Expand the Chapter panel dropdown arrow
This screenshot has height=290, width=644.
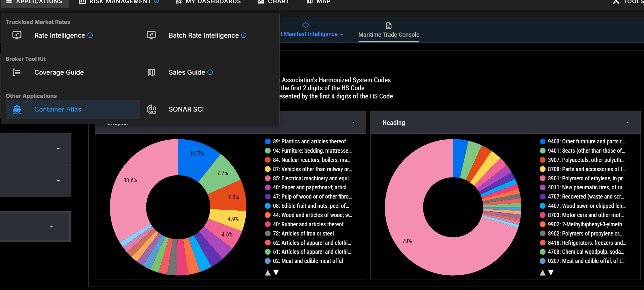pyautogui.click(x=353, y=122)
